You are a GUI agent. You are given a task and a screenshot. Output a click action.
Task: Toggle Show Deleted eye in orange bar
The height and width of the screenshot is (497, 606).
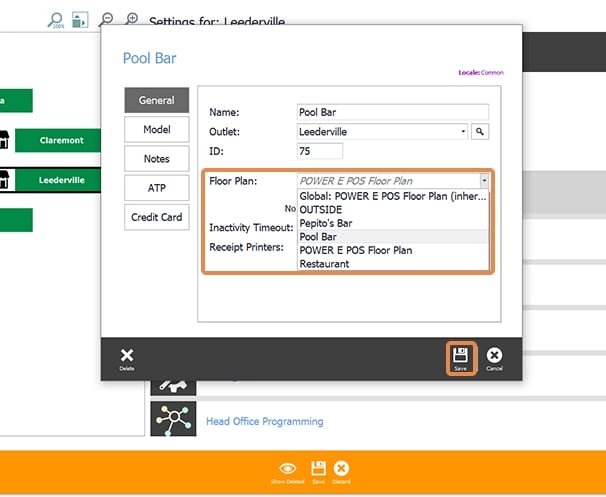click(x=288, y=472)
